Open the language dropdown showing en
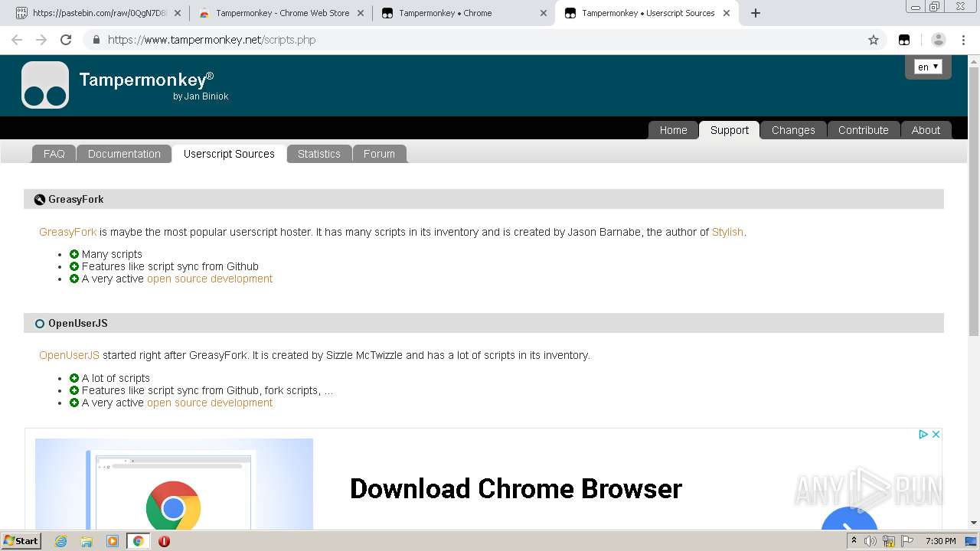This screenshot has width=980, height=551. click(928, 67)
